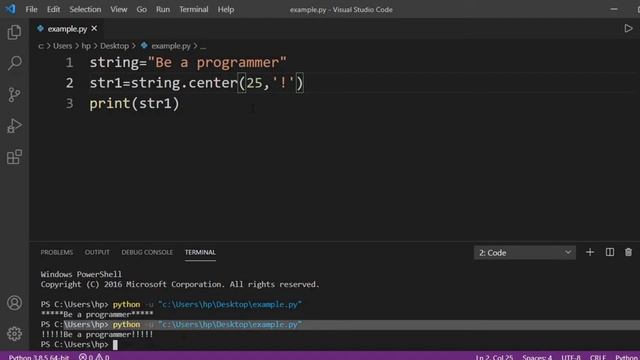
Task: Switch to the OUTPUT panel tab
Action: [97, 252]
